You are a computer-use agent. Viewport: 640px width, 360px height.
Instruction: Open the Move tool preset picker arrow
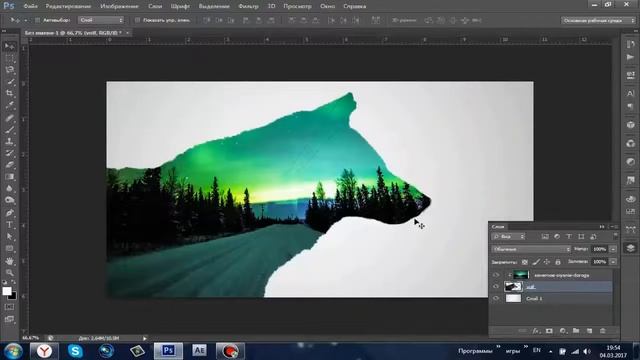[25, 20]
